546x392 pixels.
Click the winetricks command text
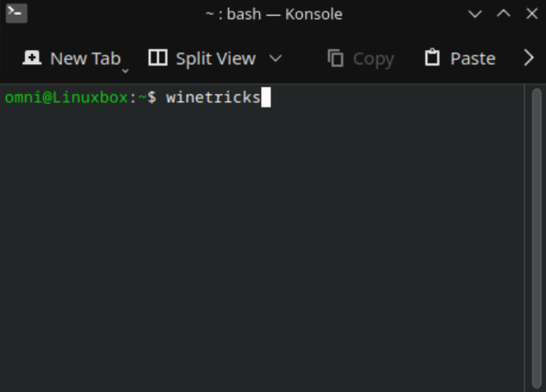[x=213, y=98]
